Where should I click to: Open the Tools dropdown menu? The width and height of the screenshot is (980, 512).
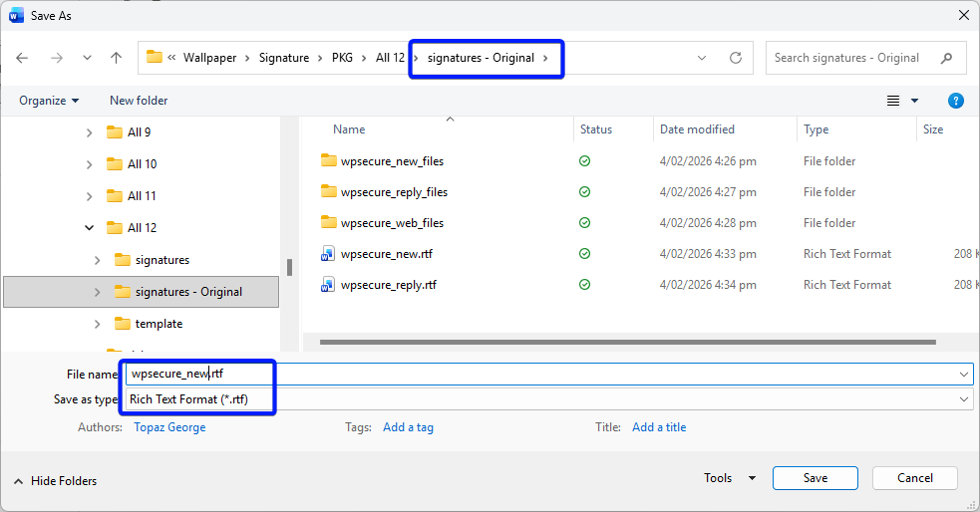(x=729, y=478)
